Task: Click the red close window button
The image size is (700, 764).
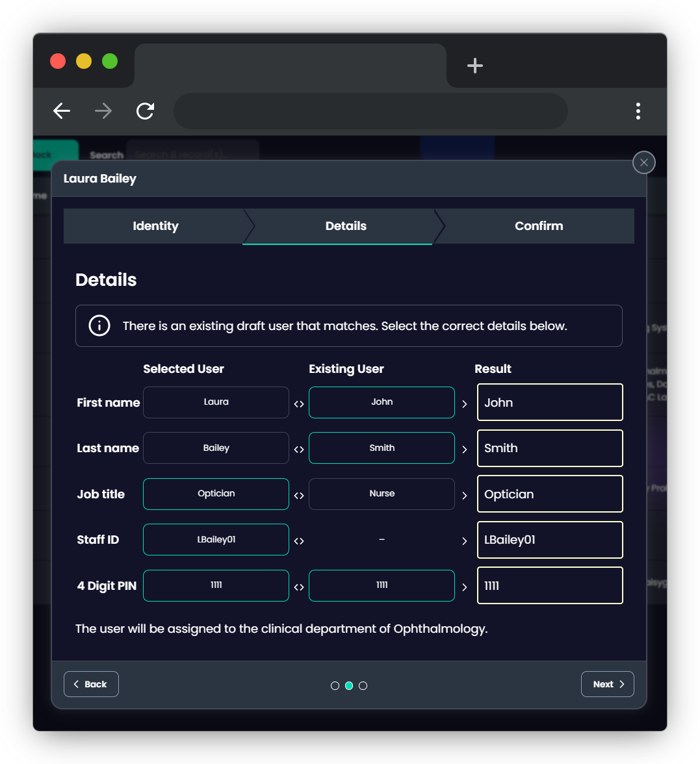Action: [58, 61]
